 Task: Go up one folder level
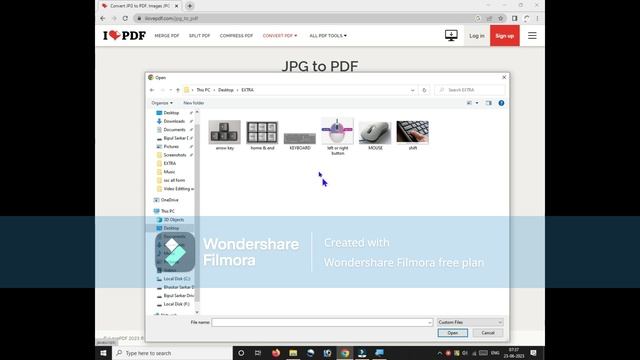point(178,90)
